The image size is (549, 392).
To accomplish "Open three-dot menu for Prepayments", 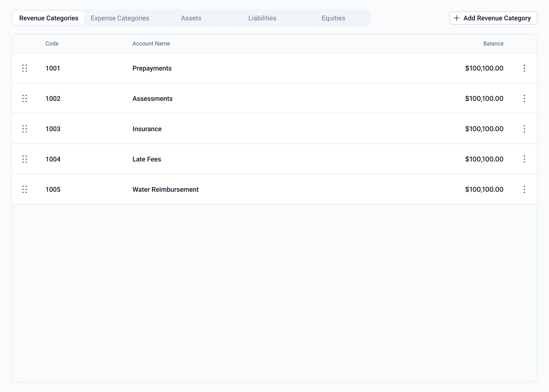I will coord(524,68).
